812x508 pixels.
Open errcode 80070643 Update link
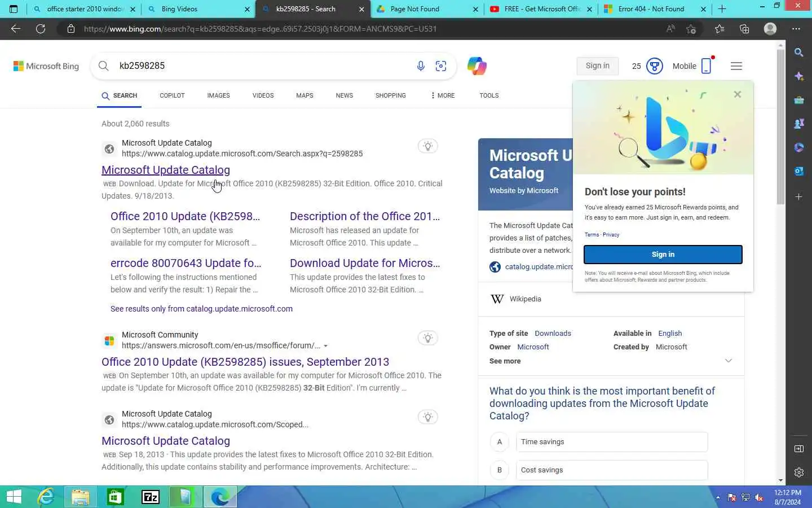point(186,263)
